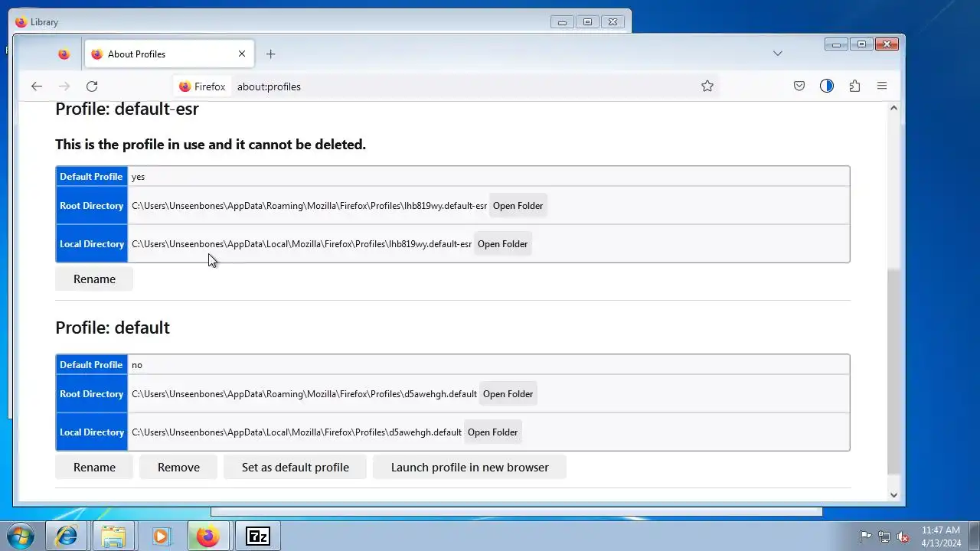The height and width of the screenshot is (551, 980).
Task: Click the 'no' Default Profile value
Action: (x=137, y=365)
